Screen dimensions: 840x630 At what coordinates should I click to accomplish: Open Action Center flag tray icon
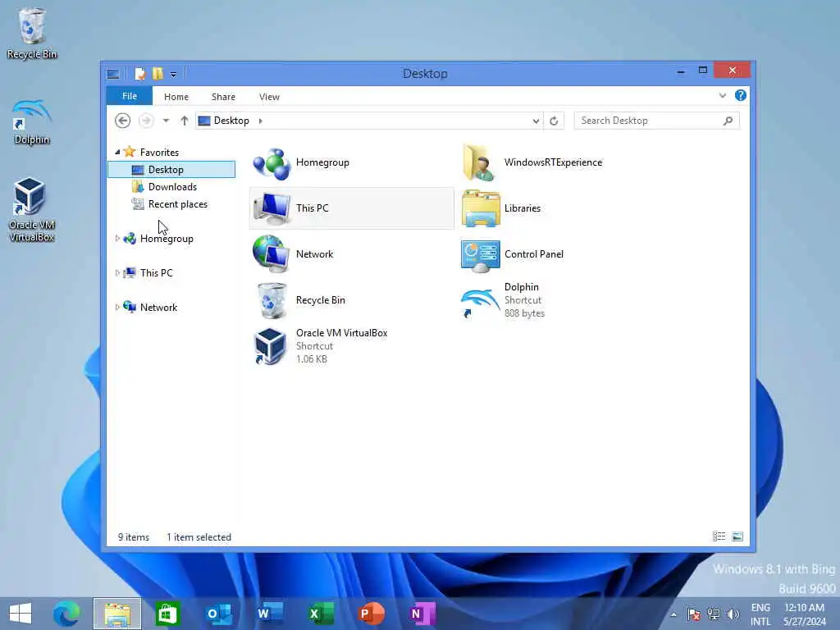694,614
